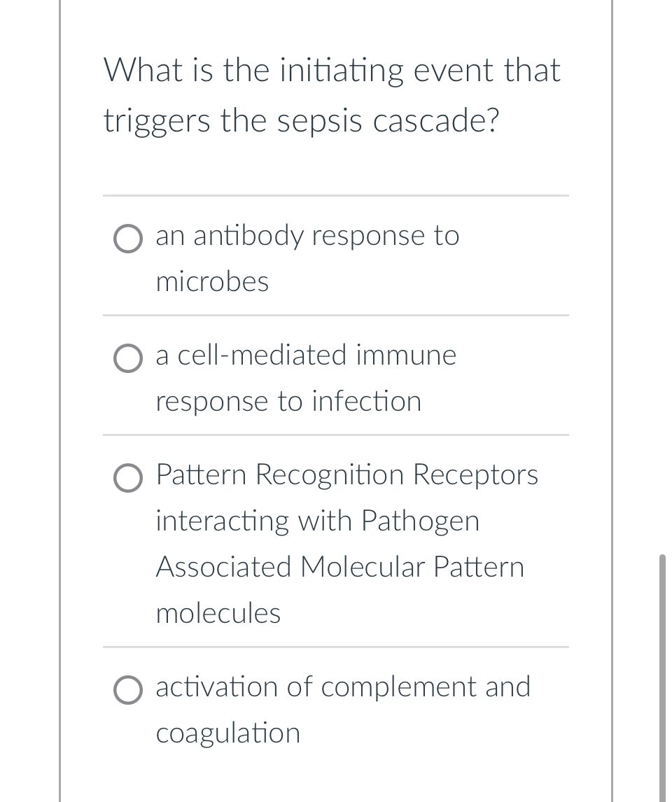Select the radio button for 'an antibody response to microbes'
Viewport: 672px width, 802px height.
128,239
